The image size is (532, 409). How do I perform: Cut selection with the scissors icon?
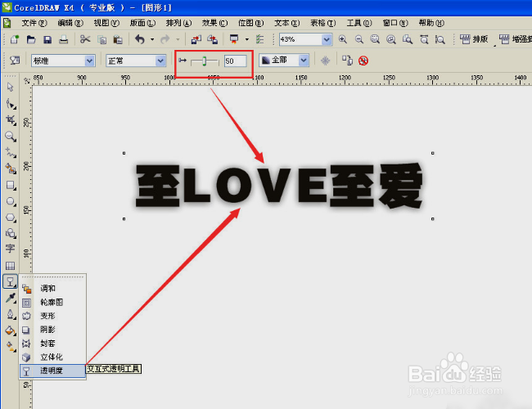[85, 39]
